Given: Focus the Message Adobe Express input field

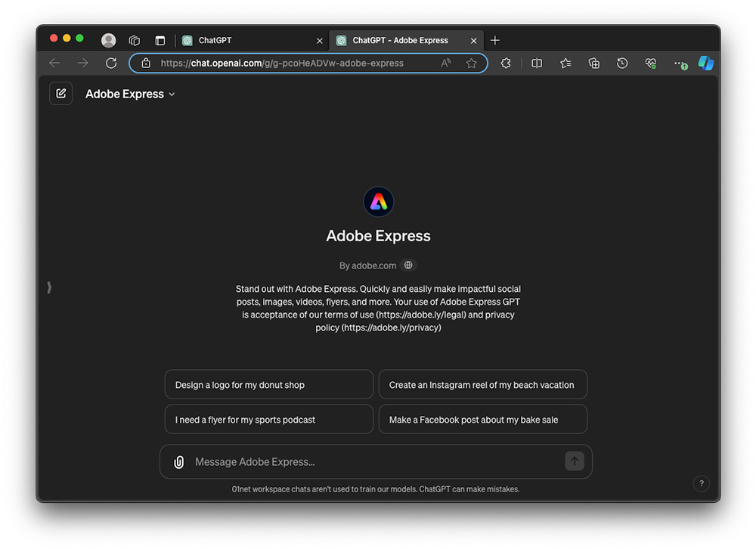Looking at the screenshot, I should coord(376,462).
